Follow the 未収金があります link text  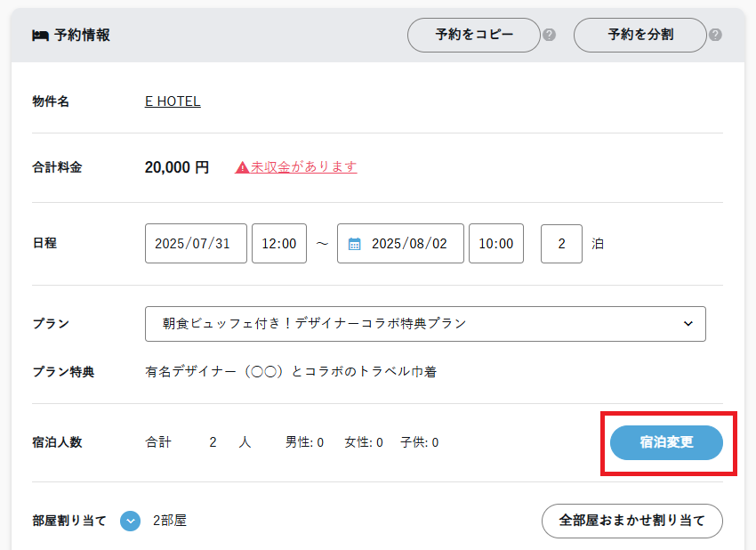[x=303, y=166]
